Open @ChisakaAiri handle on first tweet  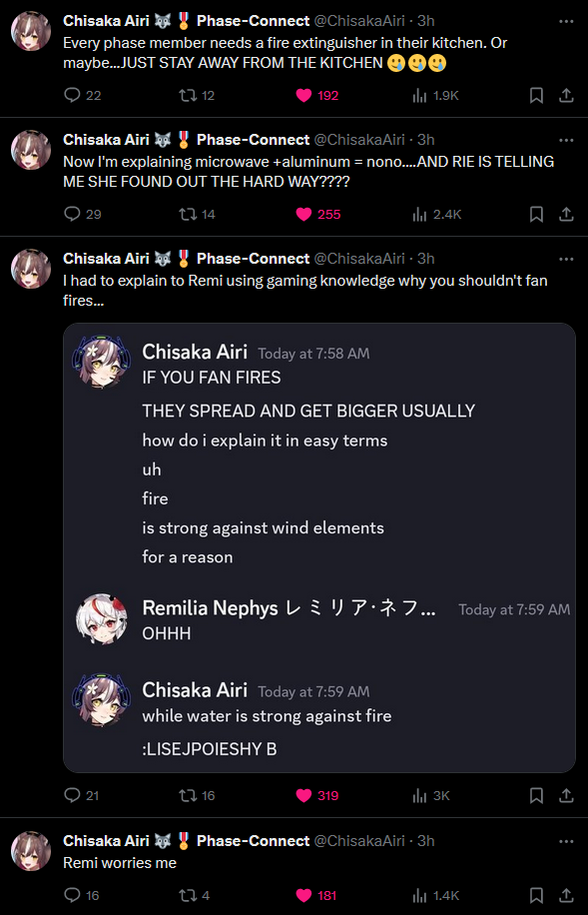(359, 22)
